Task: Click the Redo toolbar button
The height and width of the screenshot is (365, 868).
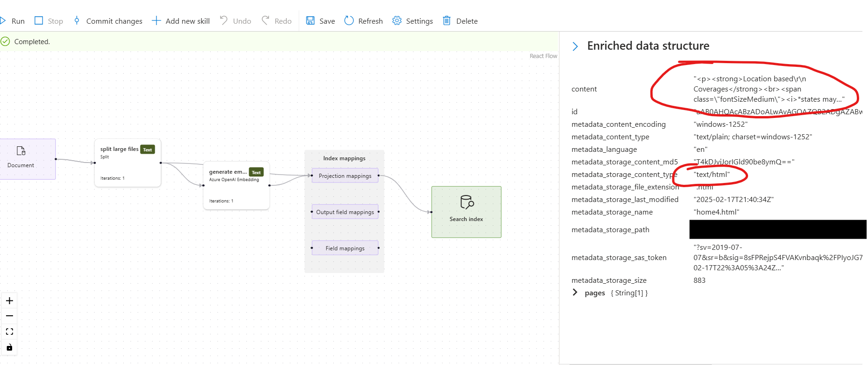Action: [277, 21]
